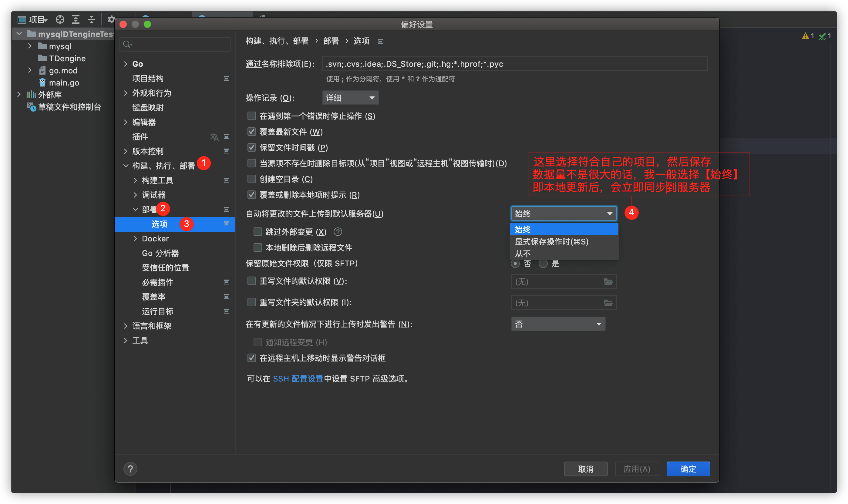This screenshot has height=504, width=848.
Task: Click the locate/select opened file crosshair icon
Action: point(60,20)
